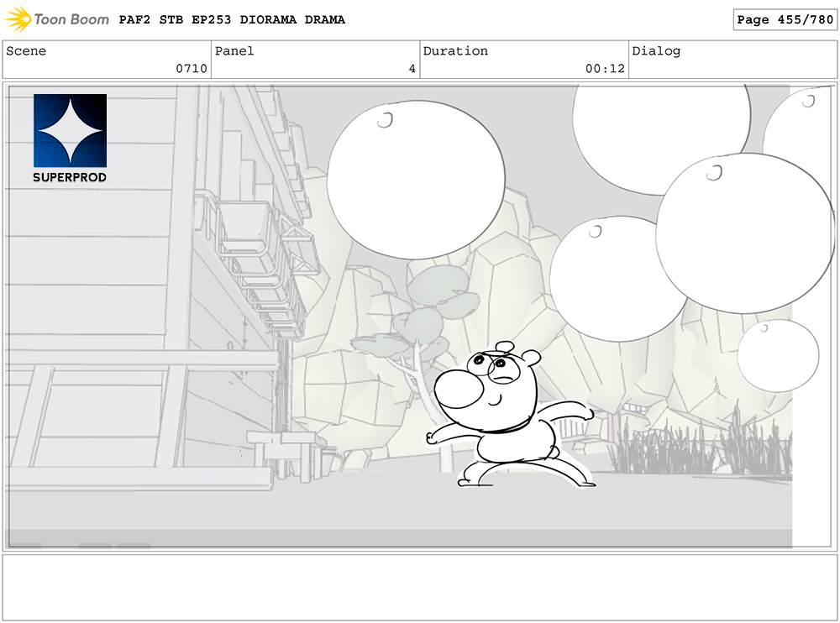Click the bear character in the storyboard panel
The image size is (840, 623).
tap(511, 415)
